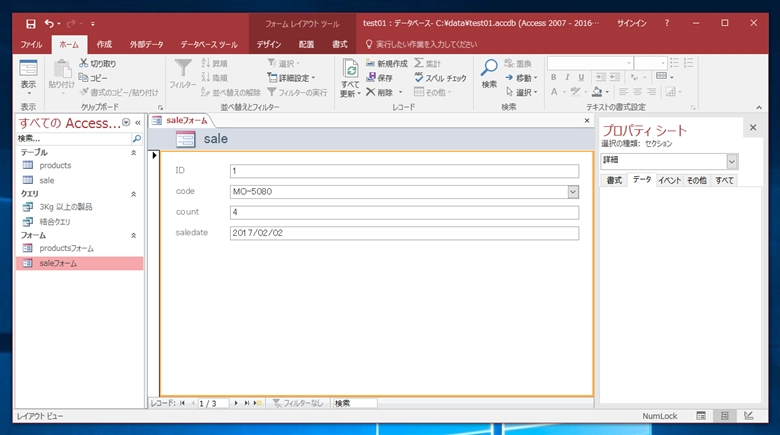Switch to Layout View icon in status bar
The width and height of the screenshot is (780, 435).
click(x=725, y=416)
